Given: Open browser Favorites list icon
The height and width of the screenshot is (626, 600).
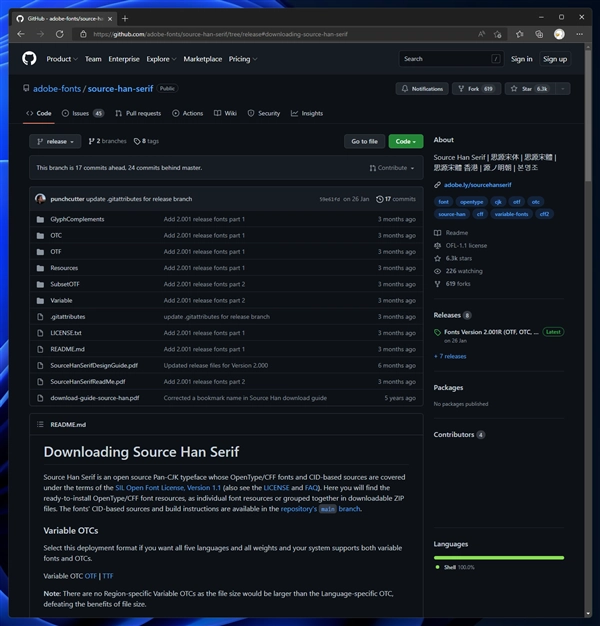Looking at the screenshot, I should [519, 34].
